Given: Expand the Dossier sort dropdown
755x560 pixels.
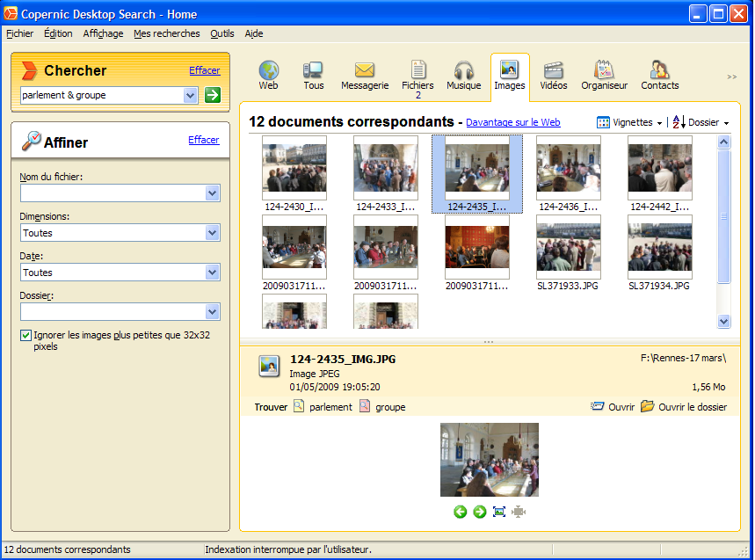Looking at the screenshot, I should tap(701, 123).
